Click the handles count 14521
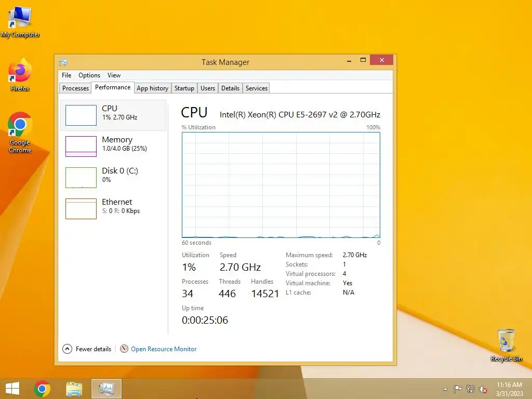Viewport: 532px width, 399px height. click(x=265, y=294)
